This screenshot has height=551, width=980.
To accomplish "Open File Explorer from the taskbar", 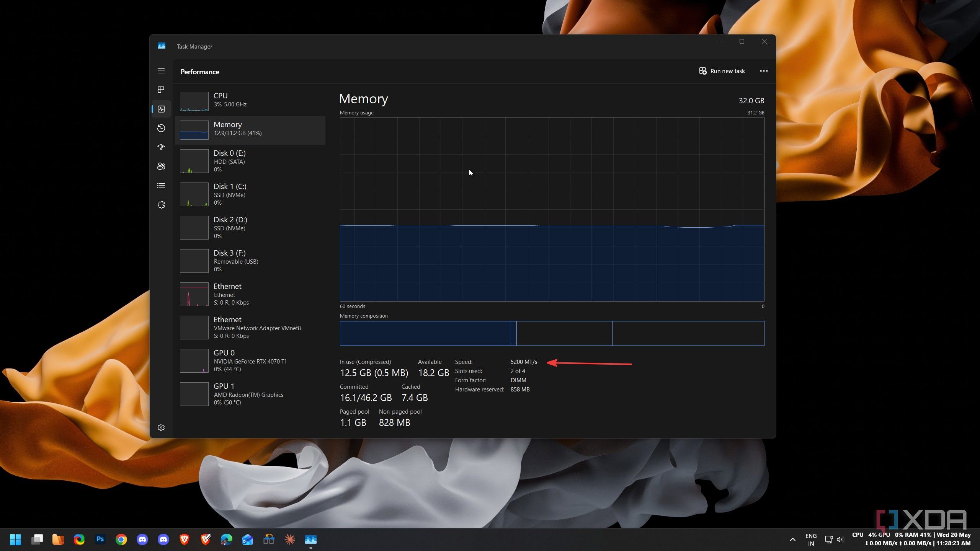I will (58, 540).
